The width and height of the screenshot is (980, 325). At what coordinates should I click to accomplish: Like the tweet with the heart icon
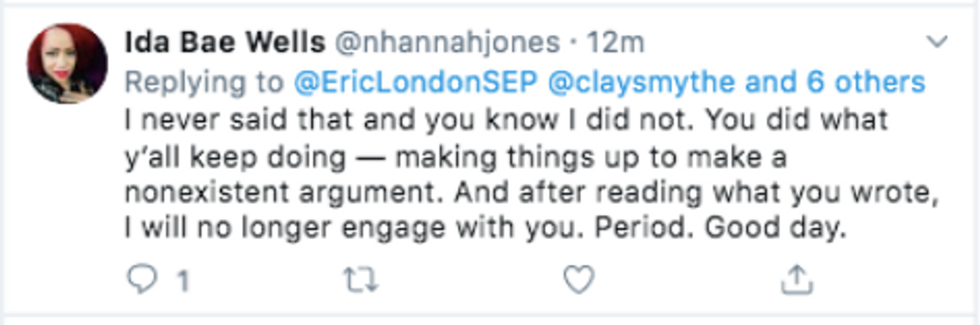(578, 281)
